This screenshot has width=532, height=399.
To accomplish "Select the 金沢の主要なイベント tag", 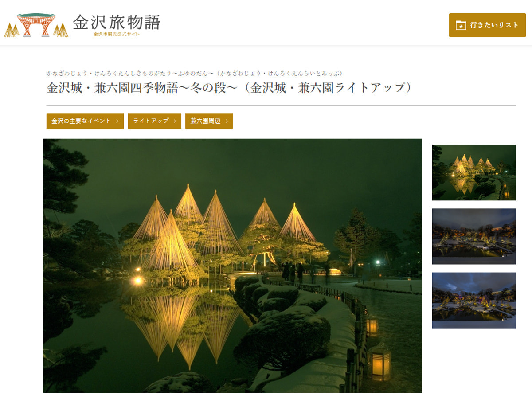I will click(x=85, y=121).
